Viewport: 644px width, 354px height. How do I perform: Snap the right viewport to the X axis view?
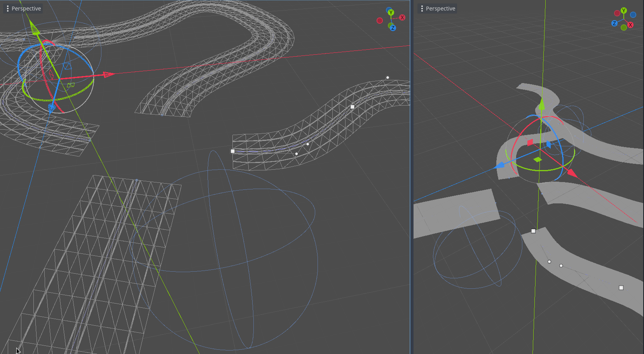tap(630, 25)
